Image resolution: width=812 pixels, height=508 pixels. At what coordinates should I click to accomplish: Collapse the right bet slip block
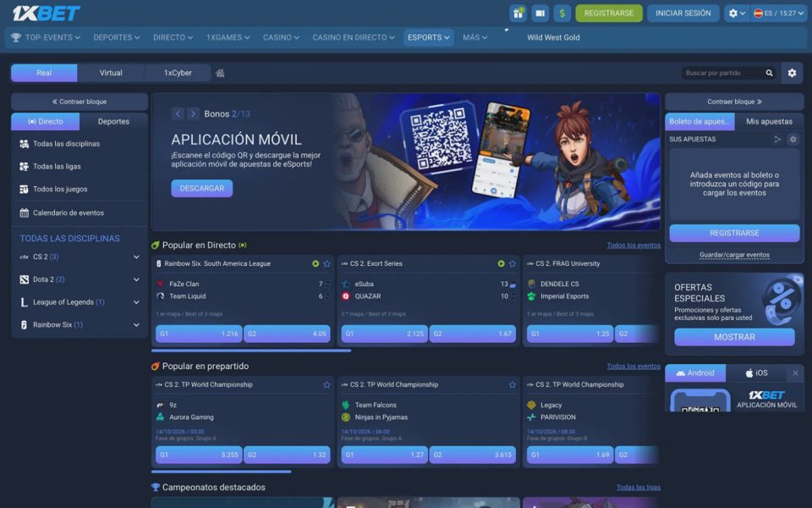click(x=734, y=102)
